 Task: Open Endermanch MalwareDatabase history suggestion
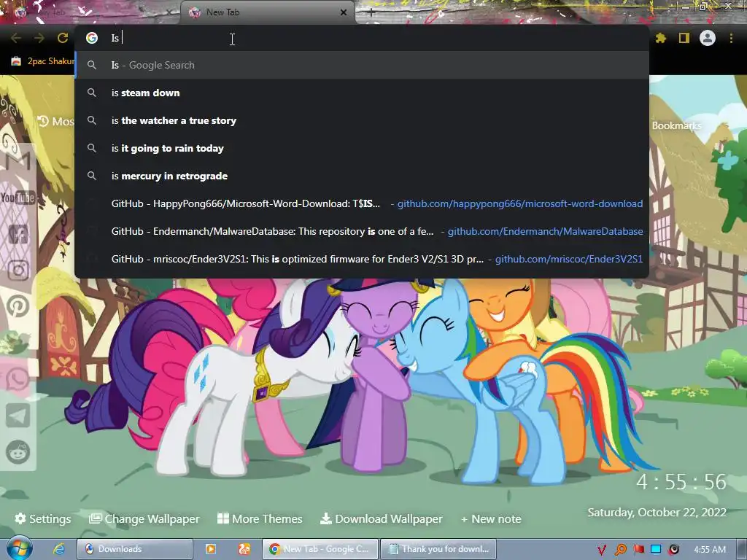tap(362, 231)
